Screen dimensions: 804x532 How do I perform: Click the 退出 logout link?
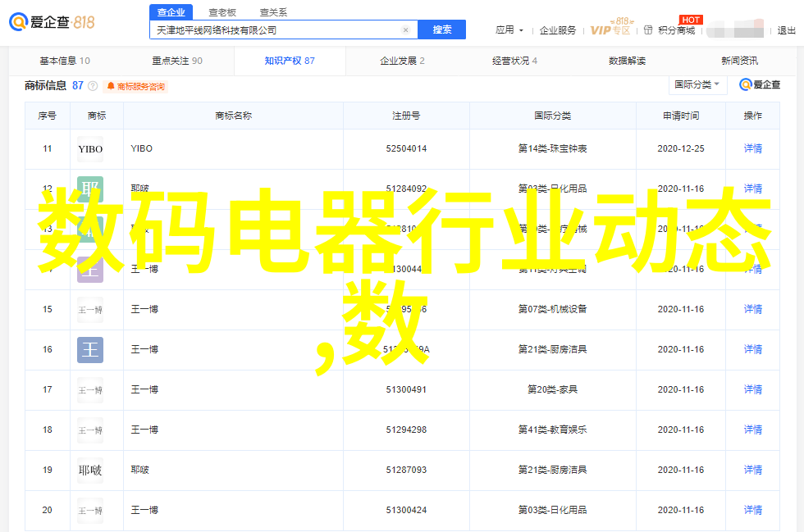[x=786, y=30]
